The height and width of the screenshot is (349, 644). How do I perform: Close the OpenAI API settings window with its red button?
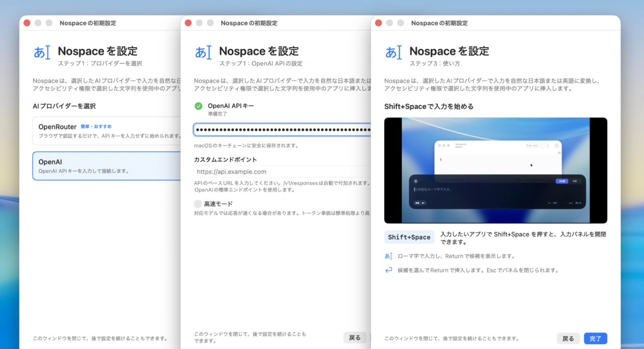[x=188, y=23]
